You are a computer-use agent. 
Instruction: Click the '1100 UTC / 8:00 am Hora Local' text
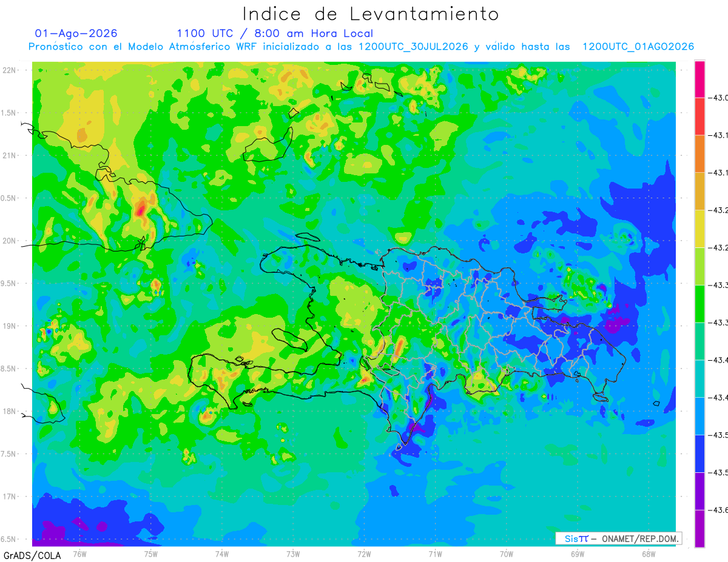tap(275, 33)
